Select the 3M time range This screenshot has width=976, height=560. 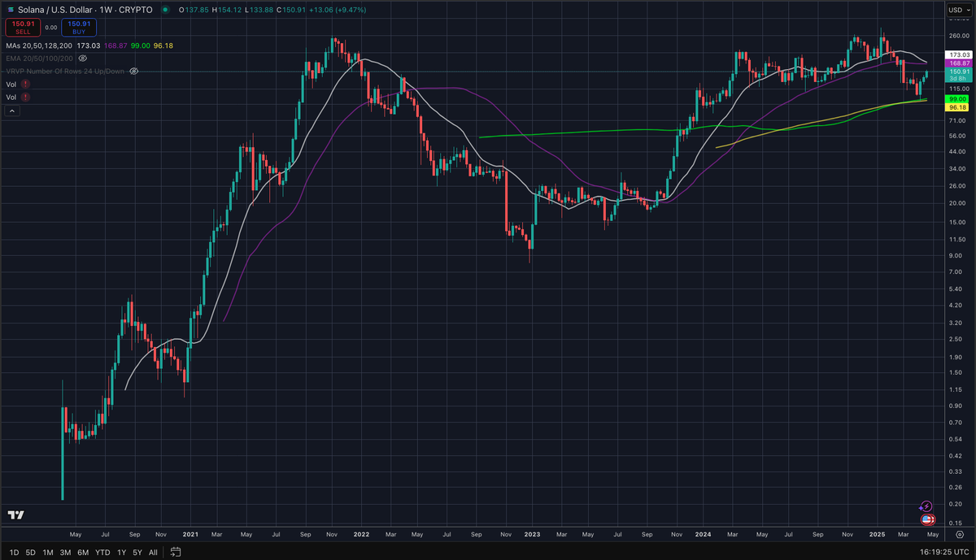pyautogui.click(x=65, y=552)
